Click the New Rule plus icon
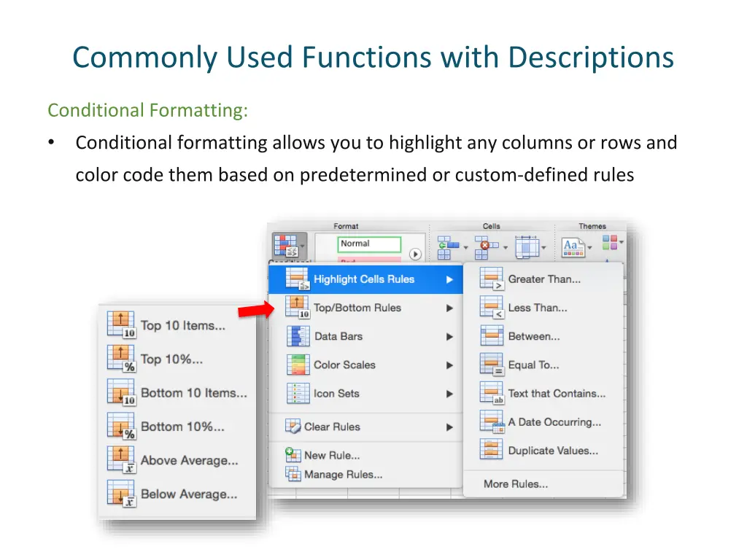The height and width of the screenshot is (560, 747). 293,455
